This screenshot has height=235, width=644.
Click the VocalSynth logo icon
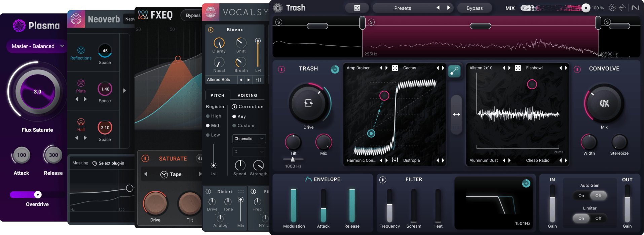coord(211,12)
